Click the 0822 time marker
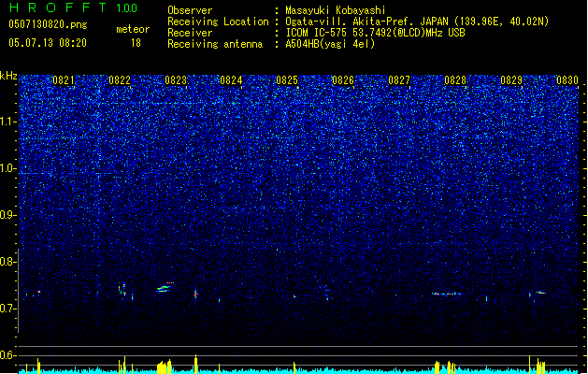Screen dimensions: 588x374 120,79
